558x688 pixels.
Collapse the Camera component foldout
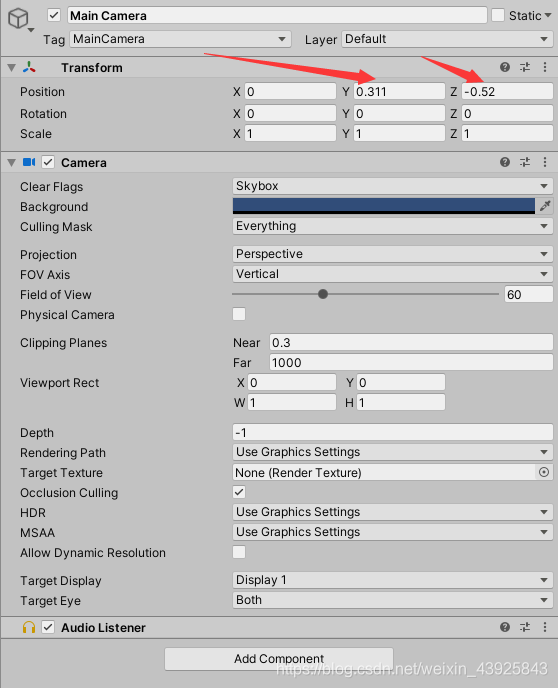[x=11, y=163]
